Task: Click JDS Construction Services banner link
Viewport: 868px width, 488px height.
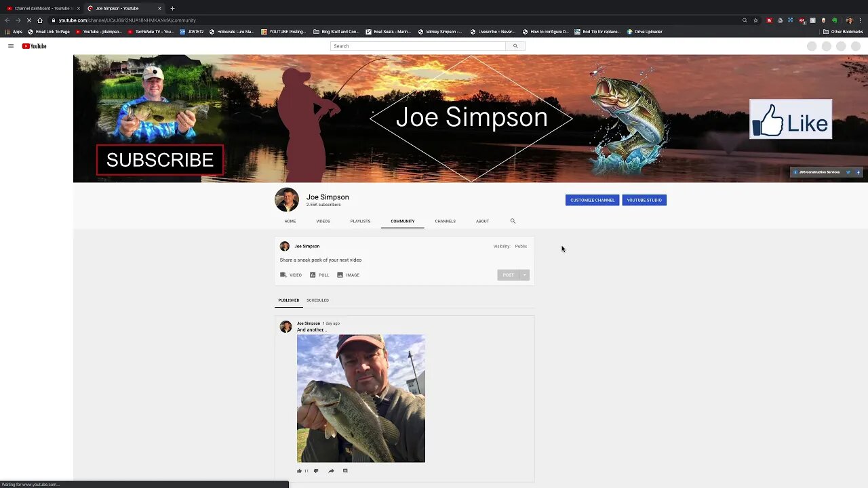Action: [817, 172]
